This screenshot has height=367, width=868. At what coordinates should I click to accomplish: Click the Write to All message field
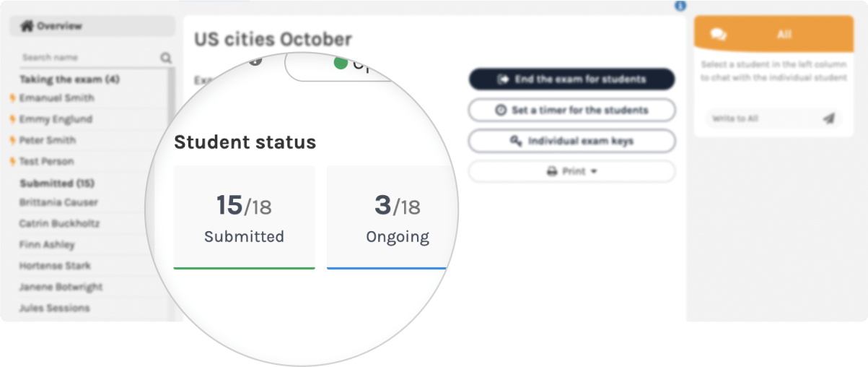pyautogui.click(x=761, y=118)
